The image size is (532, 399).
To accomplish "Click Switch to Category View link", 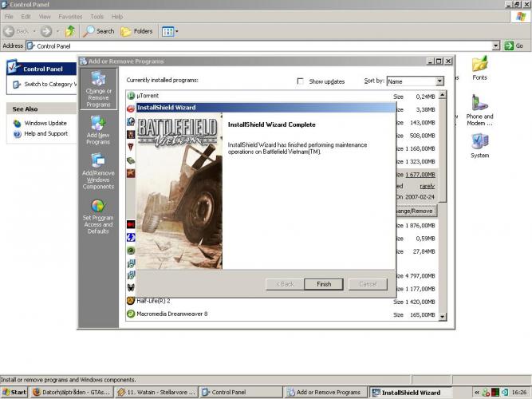I will pos(48,84).
